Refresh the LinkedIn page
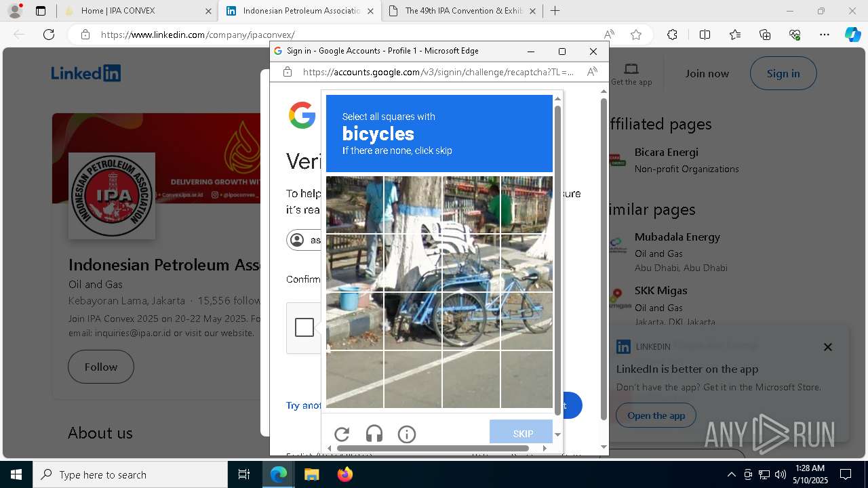Viewport: 868px width, 488px height. (49, 35)
